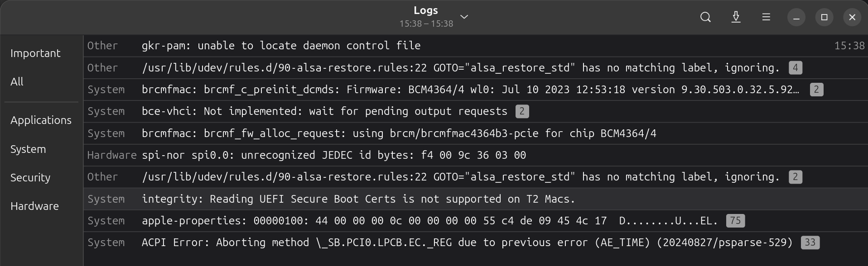Open integrity UEFI Secure Boot entry
This screenshot has height=266, width=868.
click(x=358, y=199)
